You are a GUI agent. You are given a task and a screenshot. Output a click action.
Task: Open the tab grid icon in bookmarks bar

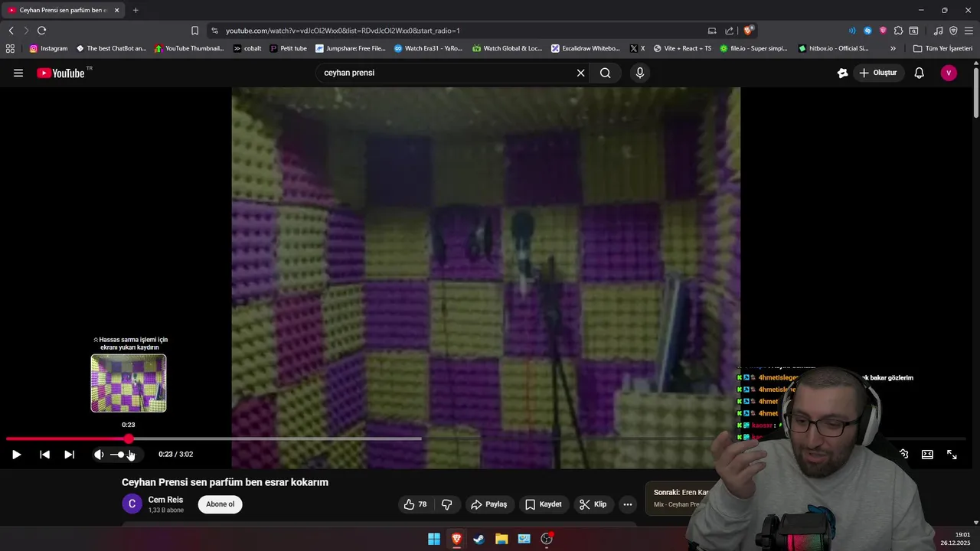pyautogui.click(x=10, y=48)
